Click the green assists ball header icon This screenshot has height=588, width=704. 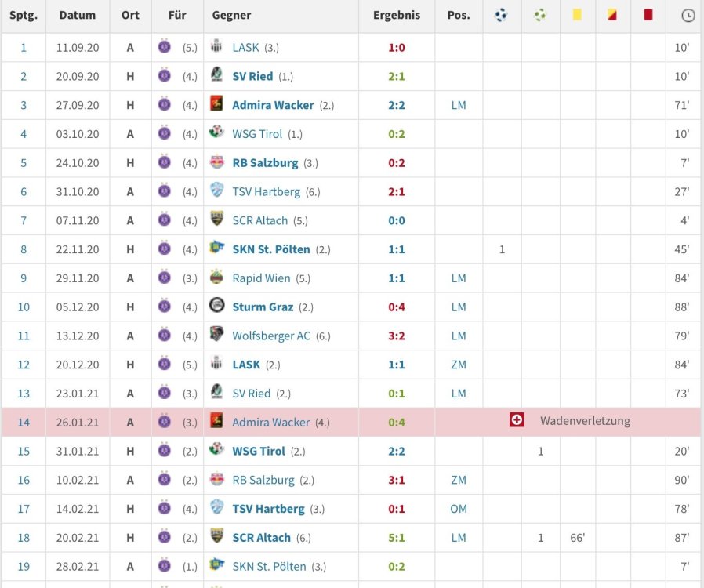[x=540, y=15]
